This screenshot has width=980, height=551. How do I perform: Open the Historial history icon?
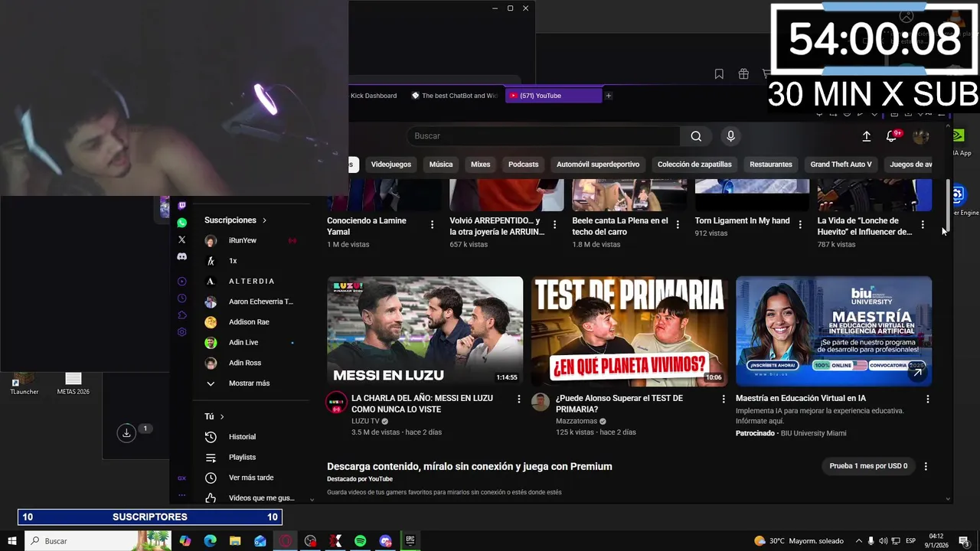(x=211, y=437)
